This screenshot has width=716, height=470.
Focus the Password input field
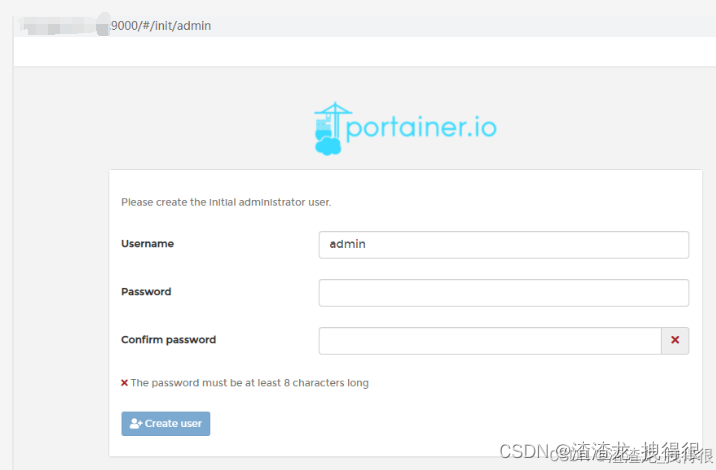pos(504,293)
